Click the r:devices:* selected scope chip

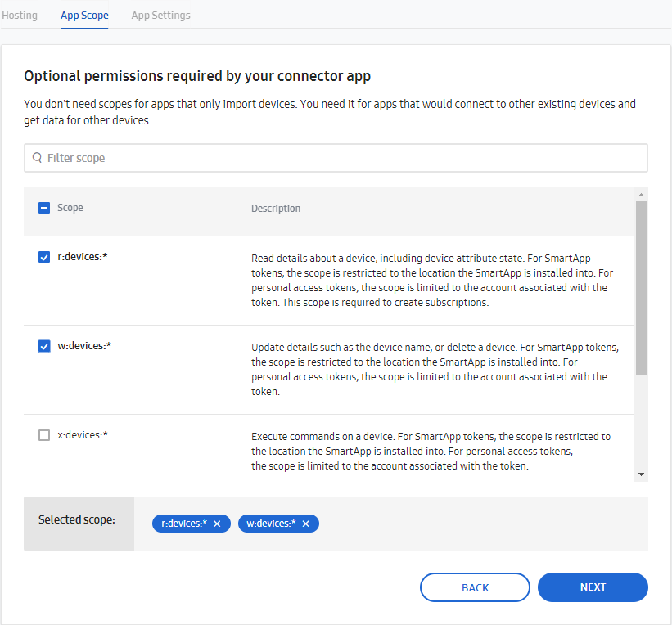pyautogui.click(x=184, y=524)
